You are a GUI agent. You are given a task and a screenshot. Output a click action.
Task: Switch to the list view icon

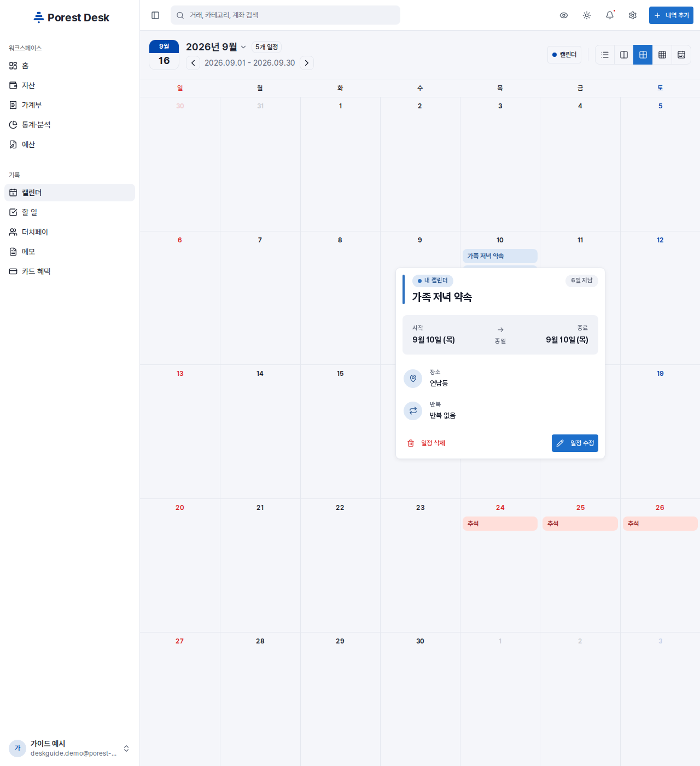[605, 55]
